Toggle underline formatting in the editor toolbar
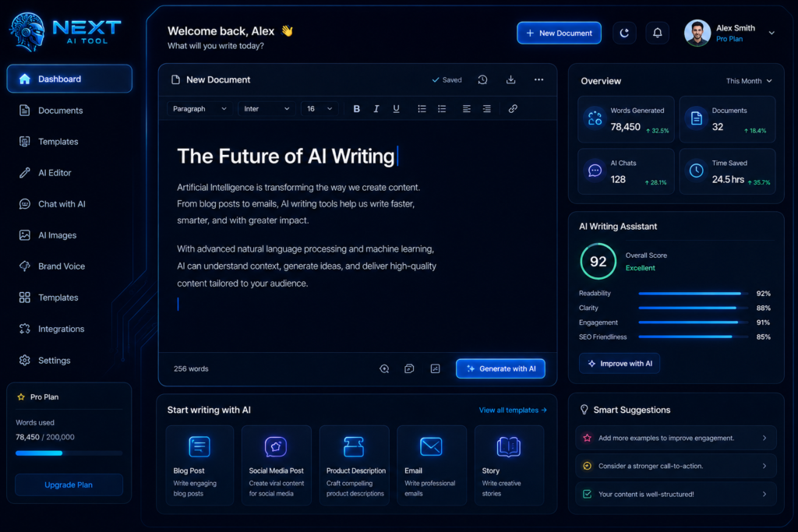Viewport: 798px width, 532px height. pyautogui.click(x=396, y=109)
